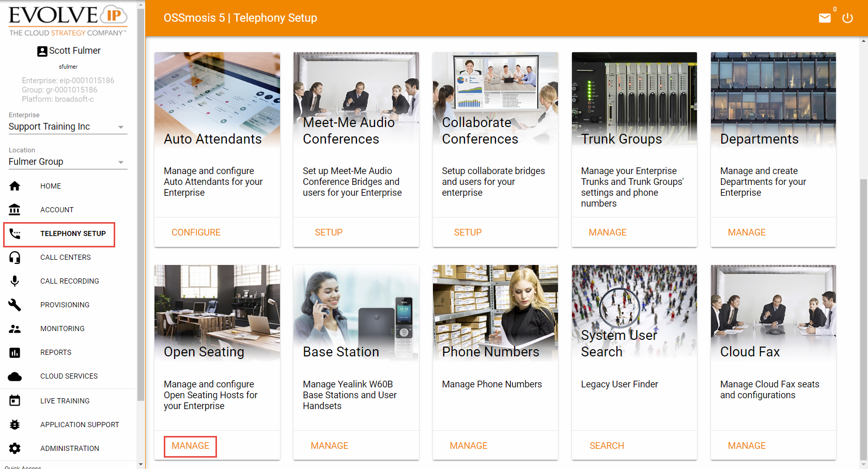Open the Location Fulmer Group dropdown
The height and width of the screenshot is (469, 868).
coord(68,162)
